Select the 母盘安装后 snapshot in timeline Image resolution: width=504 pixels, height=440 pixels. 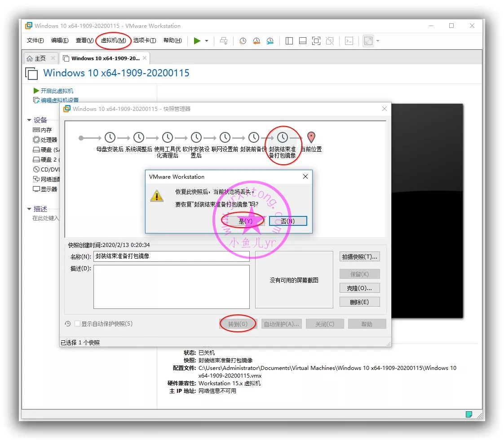pyautogui.click(x=110, y=138)
